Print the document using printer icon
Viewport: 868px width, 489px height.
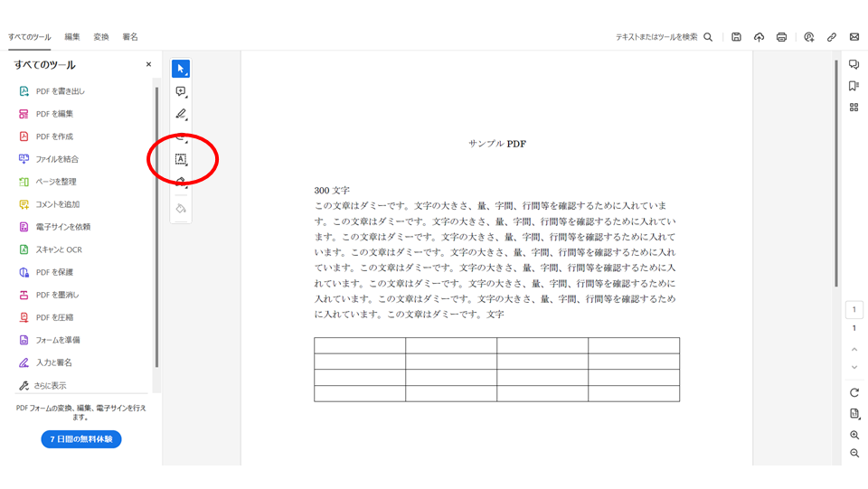coord(781,37)
